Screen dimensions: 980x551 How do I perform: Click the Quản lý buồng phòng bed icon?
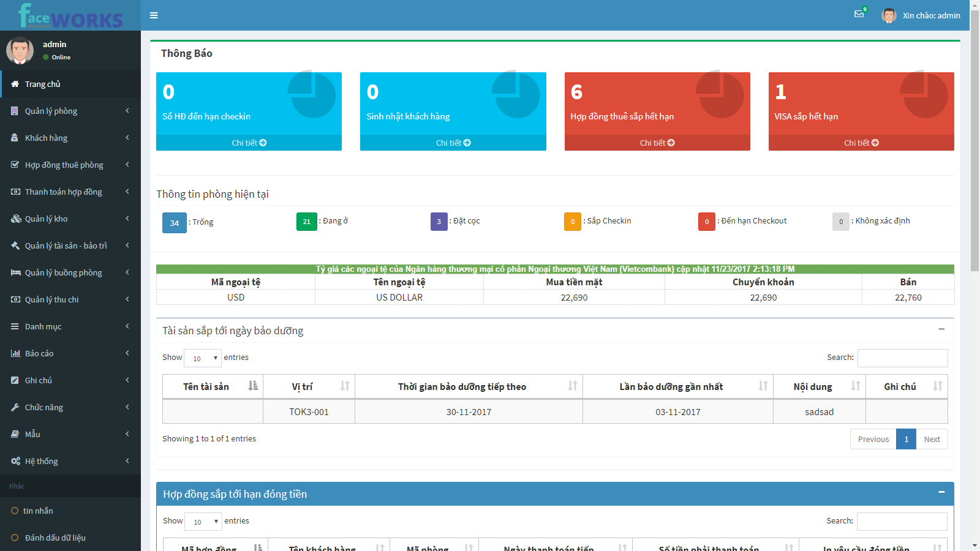click(x=15, y=272)
